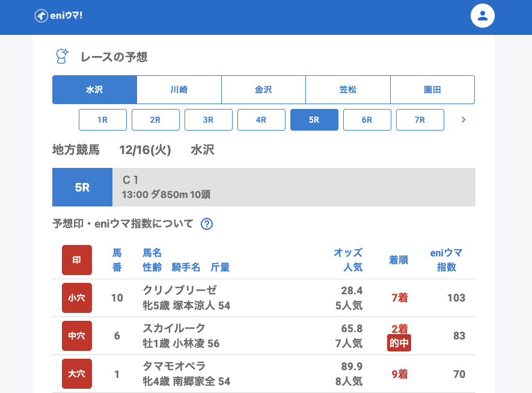Screen dimensions: 532x393
Task: Choose the 3R race button
Action: [209, 120]
